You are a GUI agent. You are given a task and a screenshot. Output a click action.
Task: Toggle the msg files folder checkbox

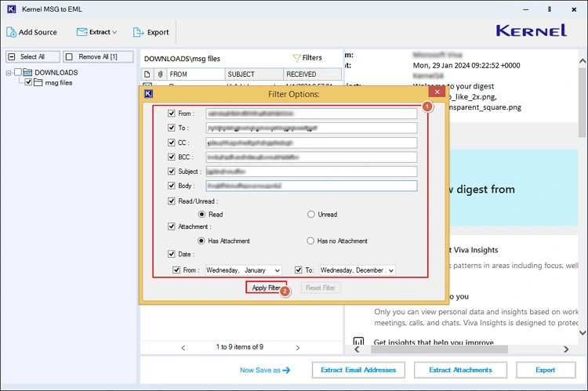(28, 81)
